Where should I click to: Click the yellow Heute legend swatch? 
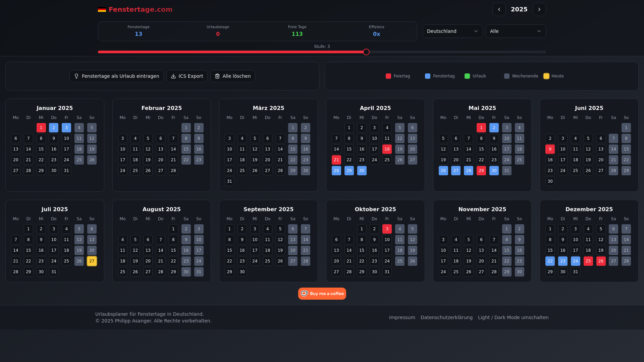pyautogui.click(x=546, y=76)
